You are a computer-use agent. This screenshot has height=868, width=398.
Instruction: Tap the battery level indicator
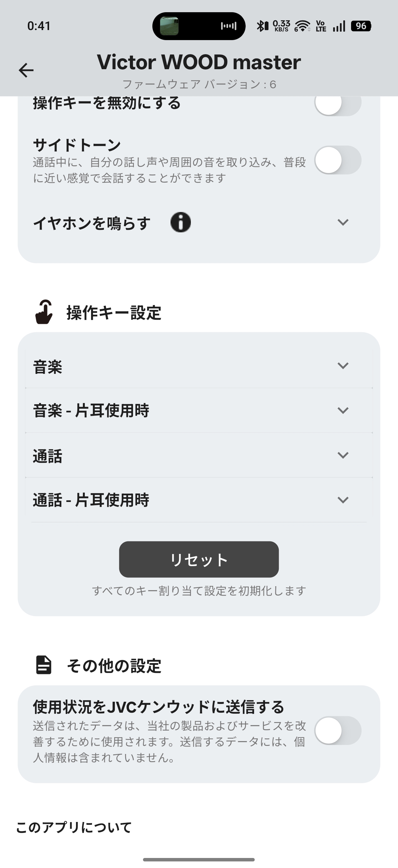pyautogui.click(x=361, y=26)
